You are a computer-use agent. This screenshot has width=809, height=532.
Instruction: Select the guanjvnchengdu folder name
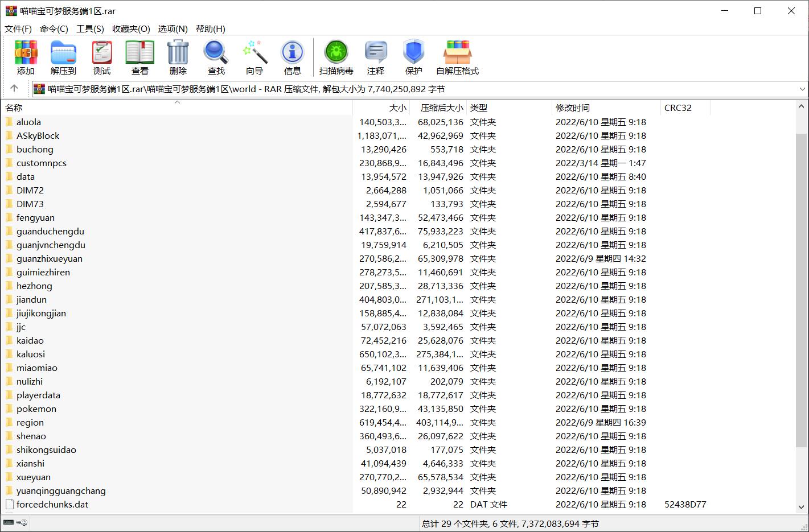point(51,245)
